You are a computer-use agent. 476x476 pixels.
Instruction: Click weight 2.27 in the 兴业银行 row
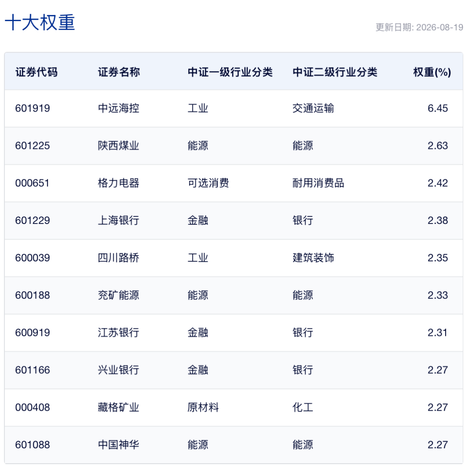438,370
